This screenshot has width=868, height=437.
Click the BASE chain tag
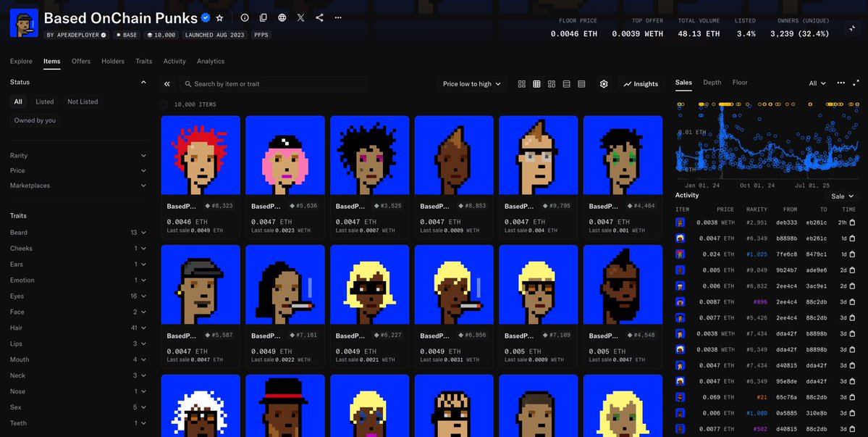[127, 35]
